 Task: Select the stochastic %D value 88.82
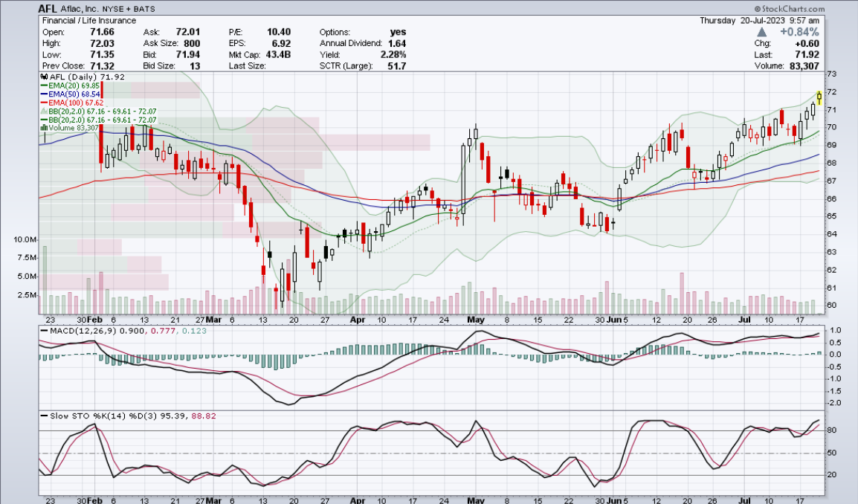coord(204,416)
